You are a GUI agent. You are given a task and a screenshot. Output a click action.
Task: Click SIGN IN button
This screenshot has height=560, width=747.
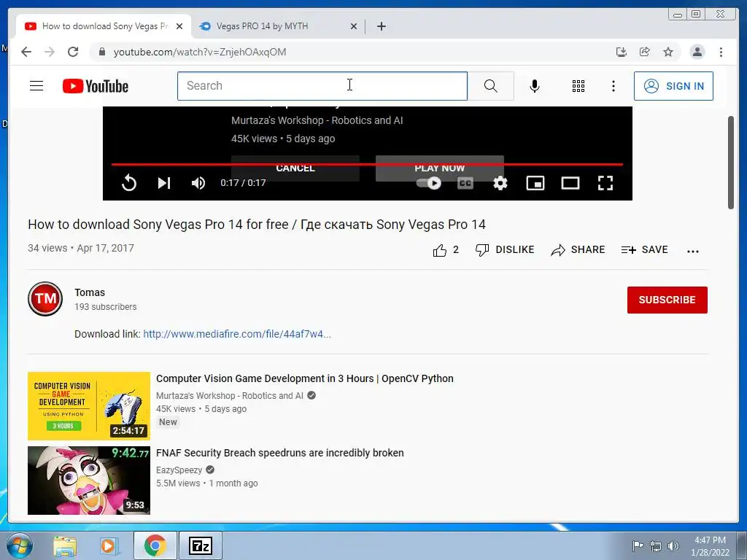point(673,86)
